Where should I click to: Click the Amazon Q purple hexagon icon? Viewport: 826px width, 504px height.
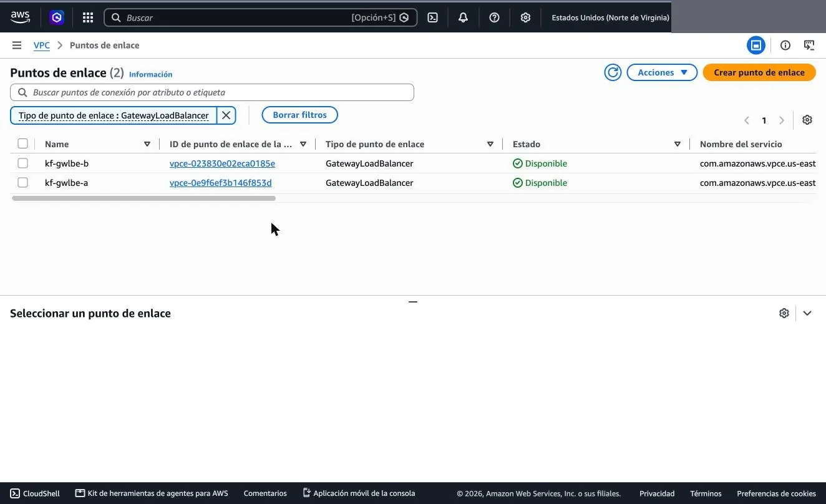coord(57,17)
